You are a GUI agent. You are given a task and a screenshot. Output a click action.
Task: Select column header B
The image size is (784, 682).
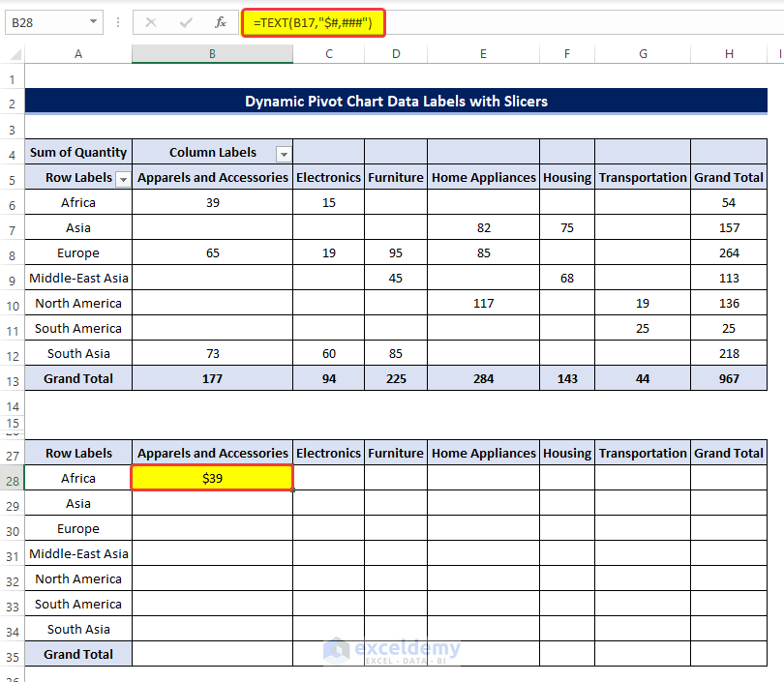point(212,54)
